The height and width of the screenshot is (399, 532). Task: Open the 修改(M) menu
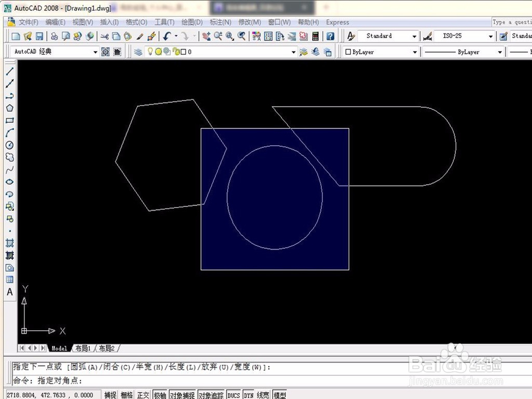[250, 22]
